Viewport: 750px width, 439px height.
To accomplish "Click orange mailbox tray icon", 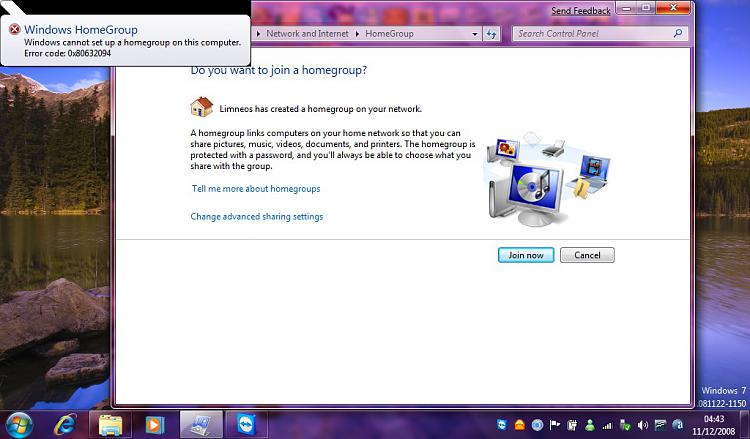I will [x=519, y=425].
